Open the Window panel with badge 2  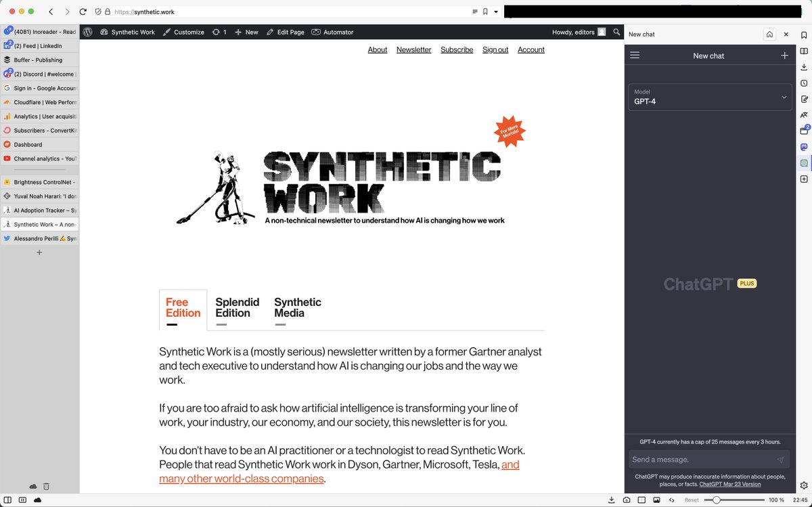(x=804, y=131)
